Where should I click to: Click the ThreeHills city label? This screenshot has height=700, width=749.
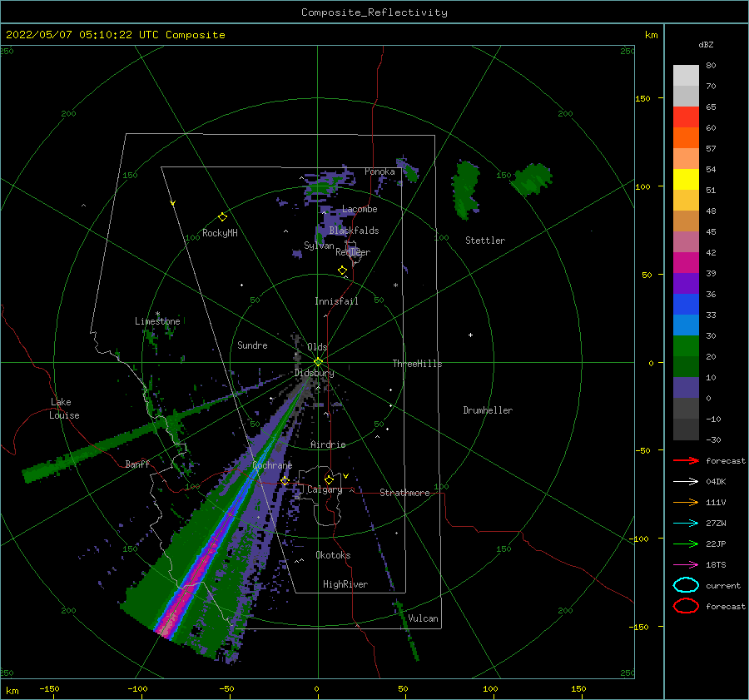417,364
